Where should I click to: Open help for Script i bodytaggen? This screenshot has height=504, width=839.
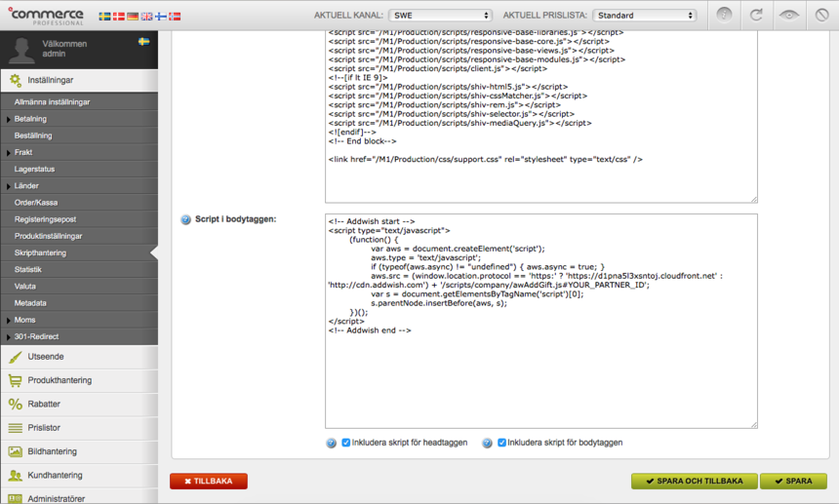pos(185,220)
